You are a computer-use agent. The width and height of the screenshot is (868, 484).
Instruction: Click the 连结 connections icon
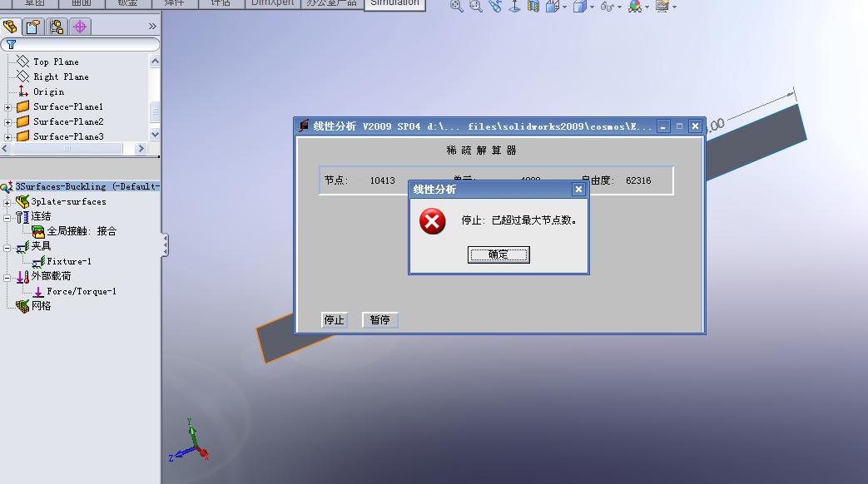click(22, 217)
